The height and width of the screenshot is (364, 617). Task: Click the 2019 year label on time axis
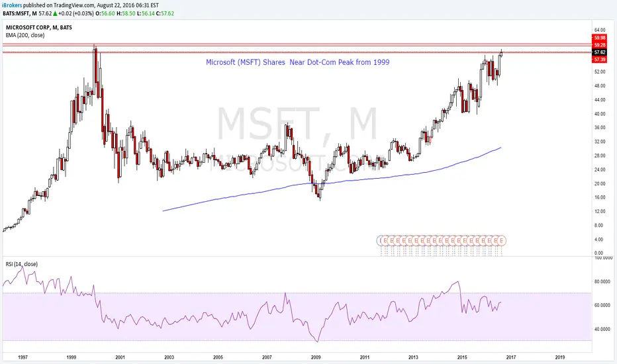click(x=559, y=357)
